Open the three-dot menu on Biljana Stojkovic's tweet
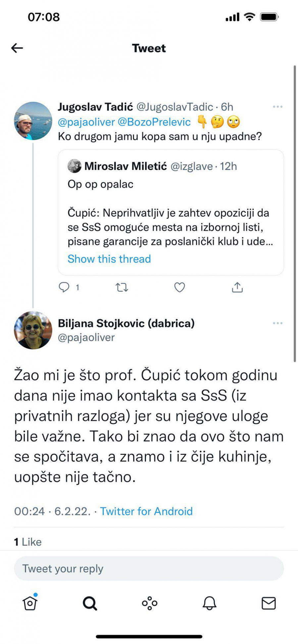Screen dimensions: 298x644 pyautogui.click(x=277, y=323)
